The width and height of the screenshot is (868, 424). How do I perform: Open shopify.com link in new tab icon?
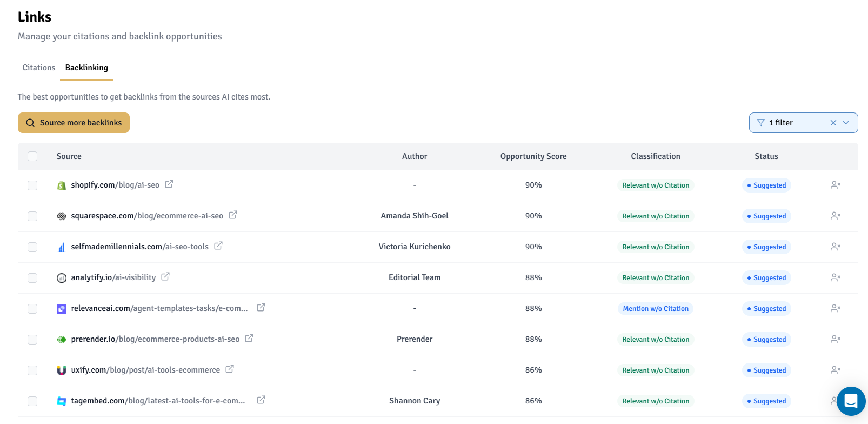(x=169, y=184)
